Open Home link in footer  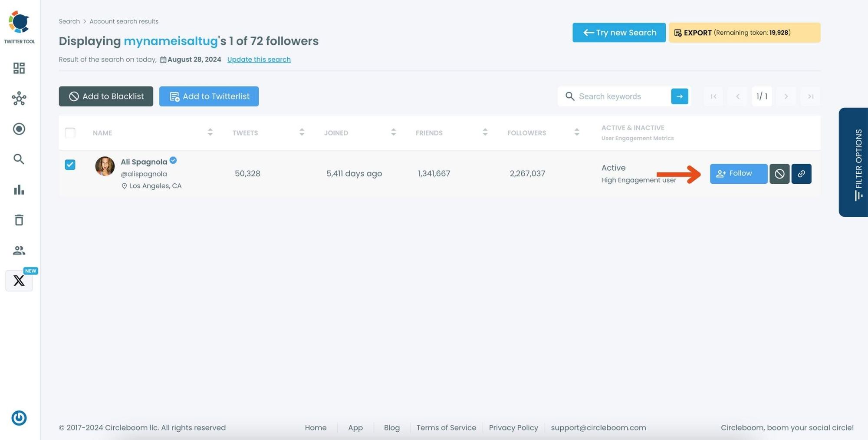tap(316, 428)
